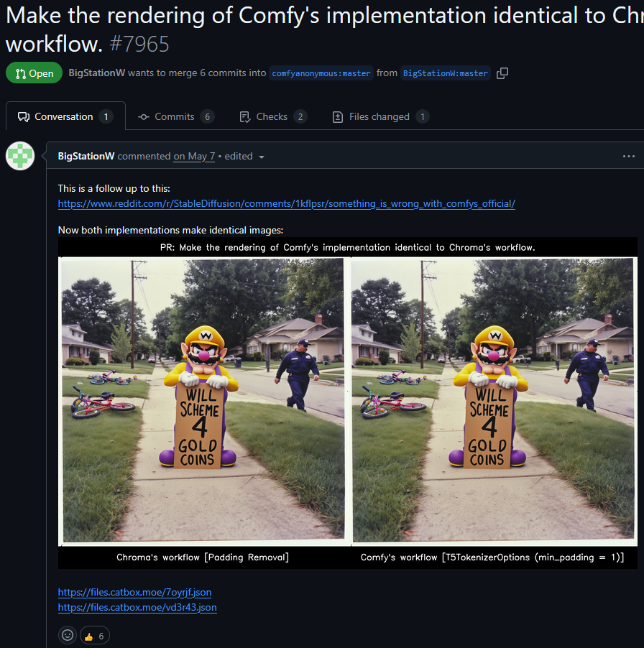Open the Wario comparison image
This screenshot has width=644, height=648.
click(x=348, y=403)
